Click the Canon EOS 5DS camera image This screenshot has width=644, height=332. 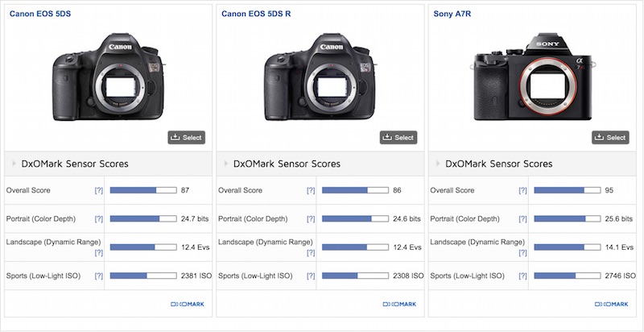[x=108, y=77]
